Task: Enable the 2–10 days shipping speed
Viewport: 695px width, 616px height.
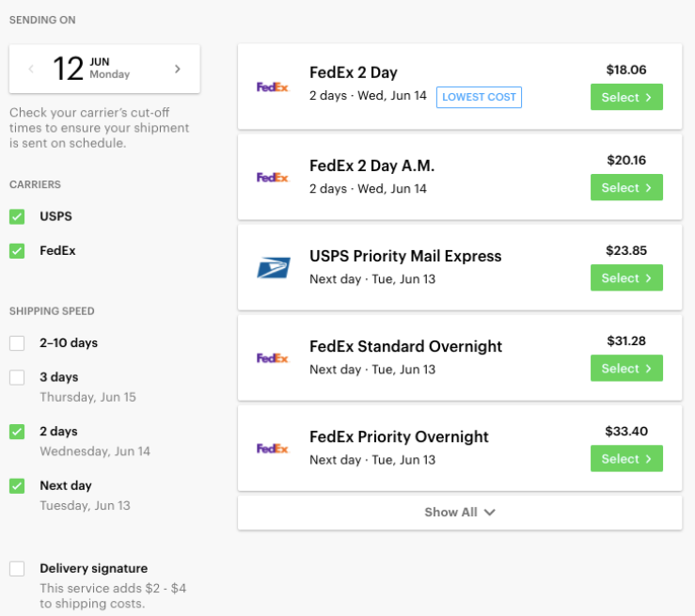Action: click(17, 343)
